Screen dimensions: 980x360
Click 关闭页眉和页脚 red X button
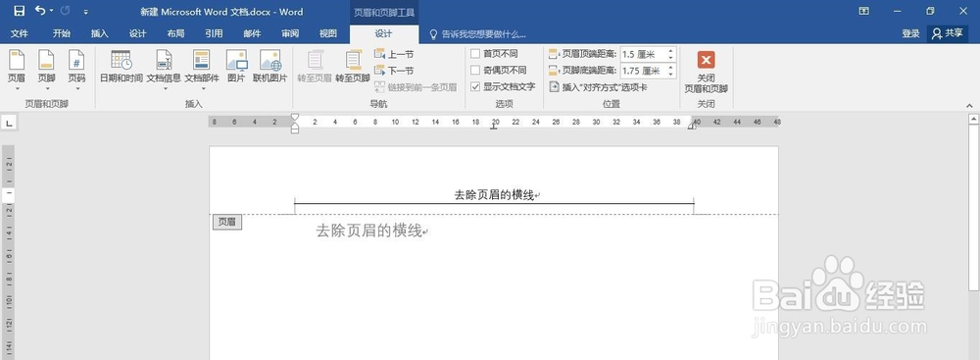click(x=707, y=60)
